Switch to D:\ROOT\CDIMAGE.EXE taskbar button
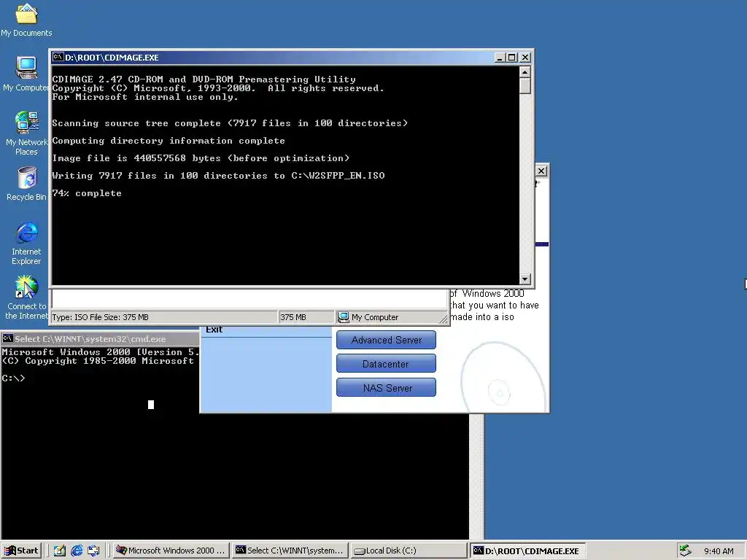Viewport: 747px width, 560px height. click(x=527, y=551)
